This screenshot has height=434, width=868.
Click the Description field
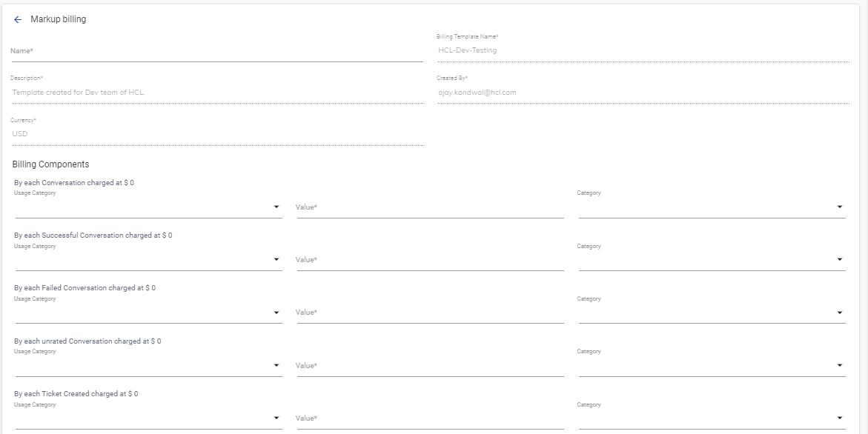(216, 93)
